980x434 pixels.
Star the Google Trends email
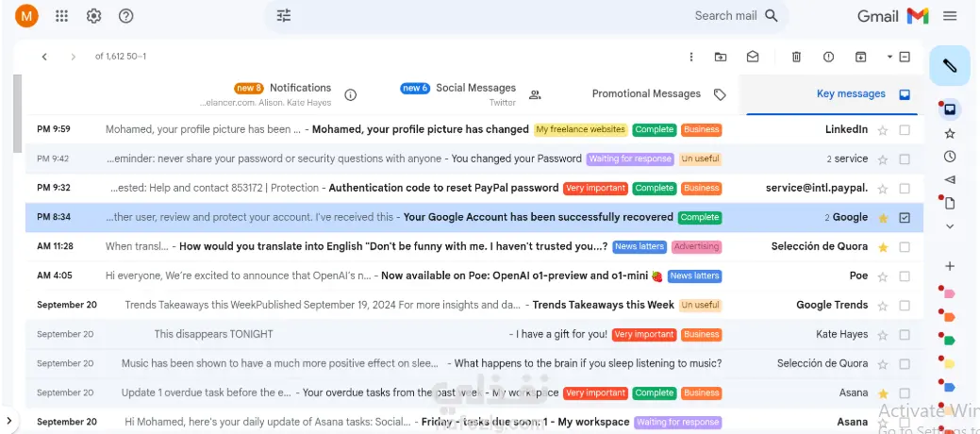coord(883,305)
